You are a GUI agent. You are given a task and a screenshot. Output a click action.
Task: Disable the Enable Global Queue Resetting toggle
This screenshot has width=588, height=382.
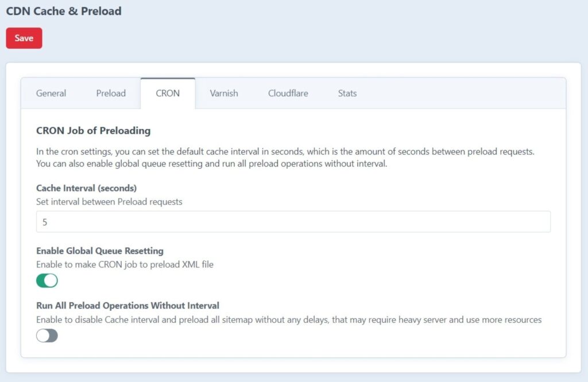[47, 280]
